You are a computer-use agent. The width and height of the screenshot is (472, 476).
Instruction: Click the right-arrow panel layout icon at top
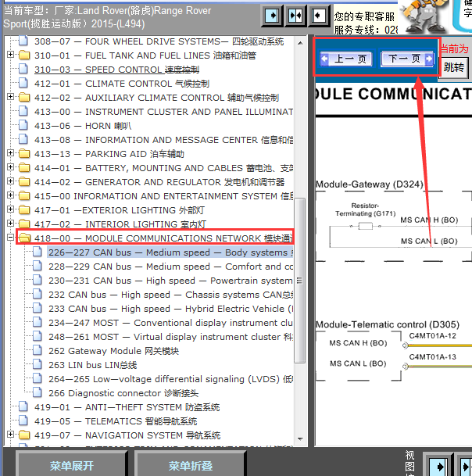pos(272,16)
